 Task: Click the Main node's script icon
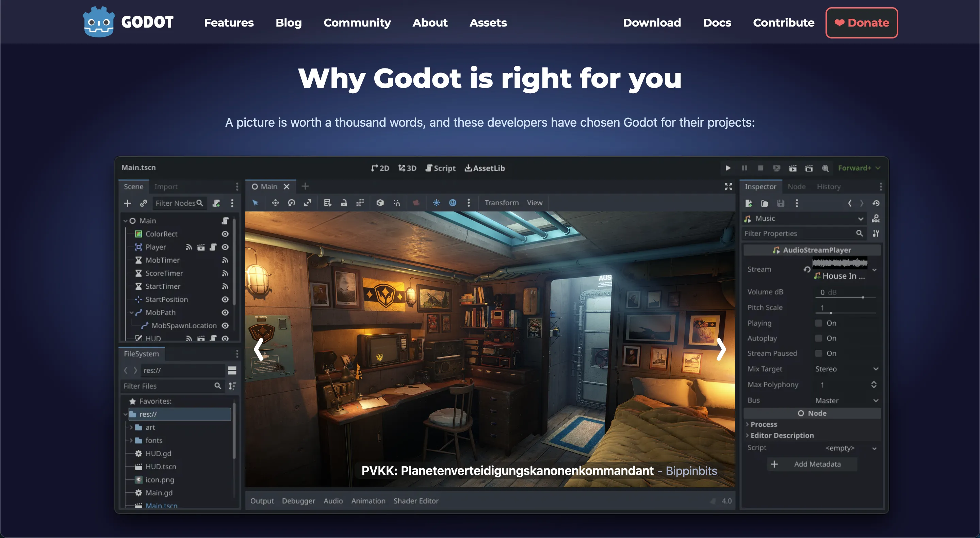(x=225, y=221)
